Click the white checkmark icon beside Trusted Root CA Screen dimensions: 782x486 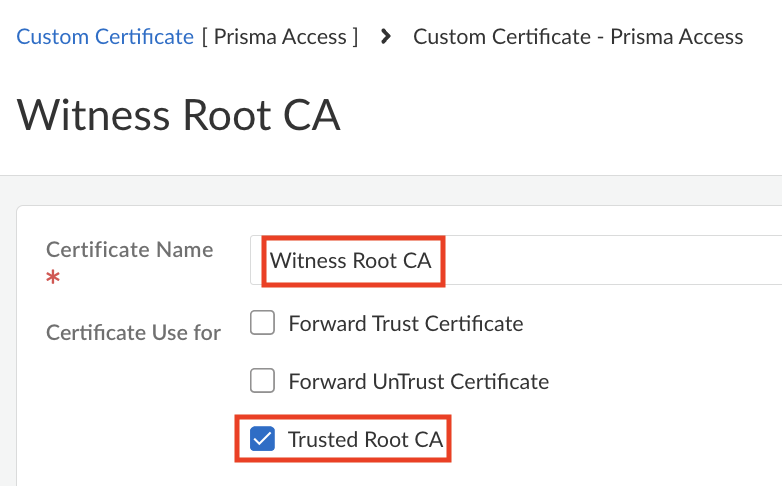[x=262, y=439]
